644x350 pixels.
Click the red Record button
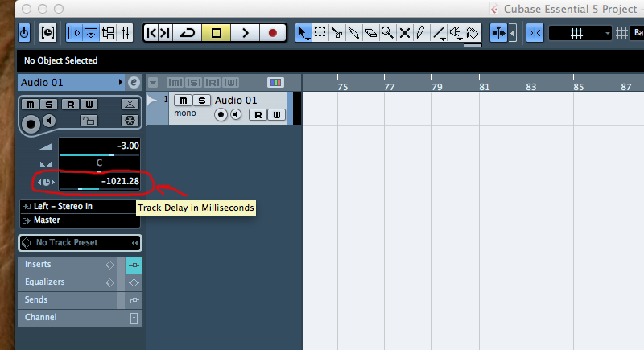point(272,33)
